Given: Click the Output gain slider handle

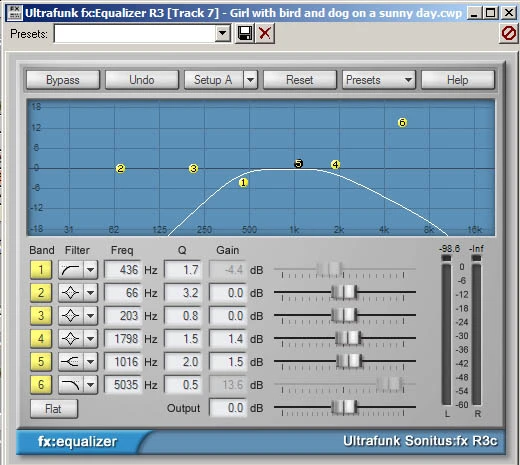Looking at the screenshot, I should [344, 407].
